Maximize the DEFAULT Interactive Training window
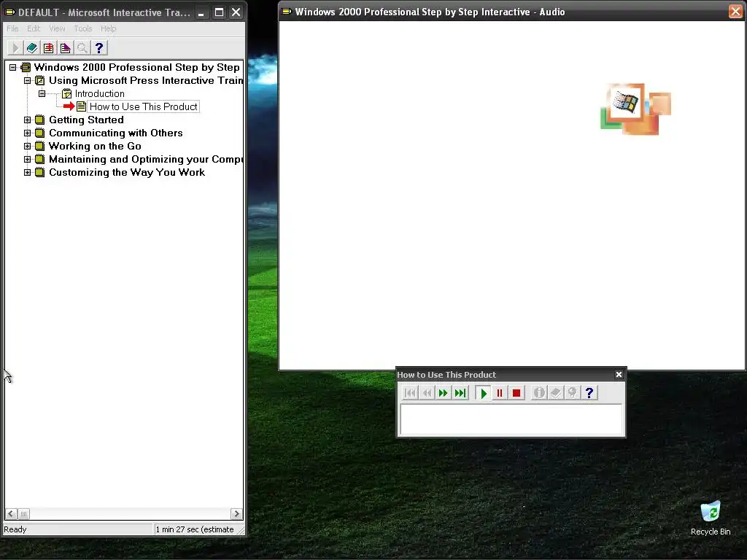The image size is (747, 560). pos(219,12)
